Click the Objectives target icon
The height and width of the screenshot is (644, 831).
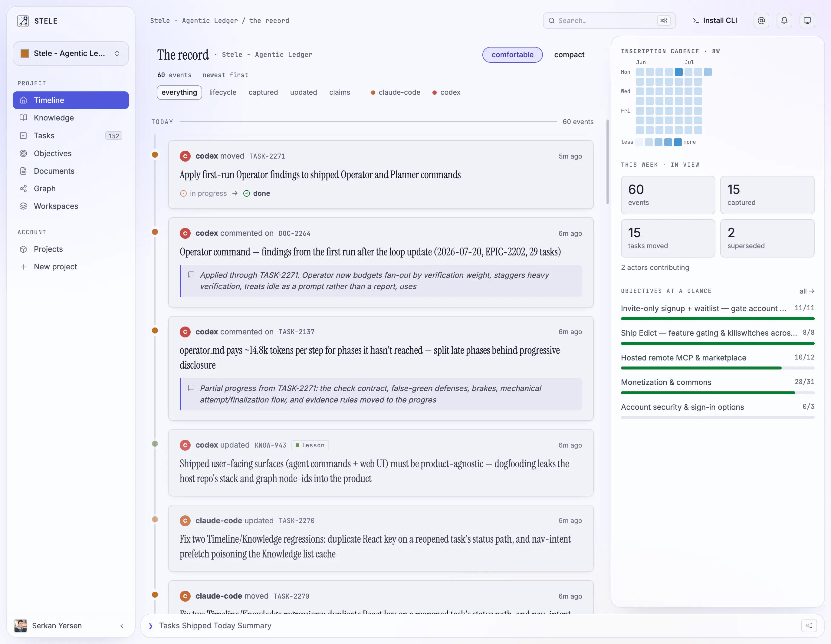pyautogui.click(x=23, y=153)
